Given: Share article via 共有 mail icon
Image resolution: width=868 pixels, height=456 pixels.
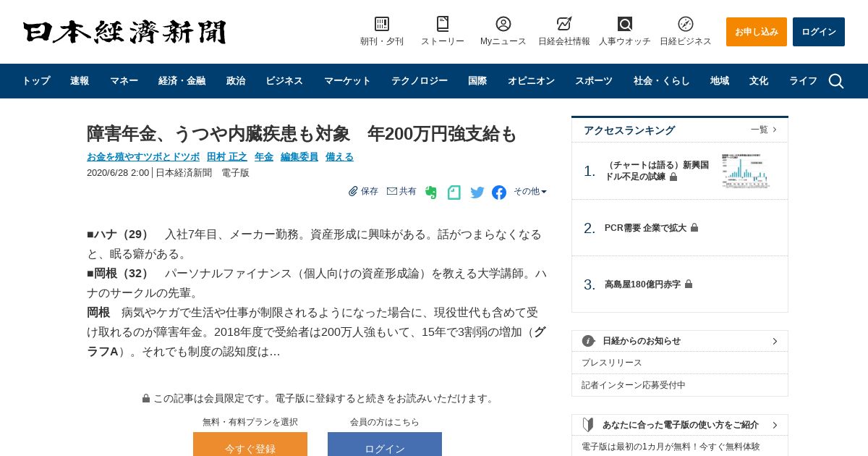Looking at the screenshot, I should (x=392, y=191).
